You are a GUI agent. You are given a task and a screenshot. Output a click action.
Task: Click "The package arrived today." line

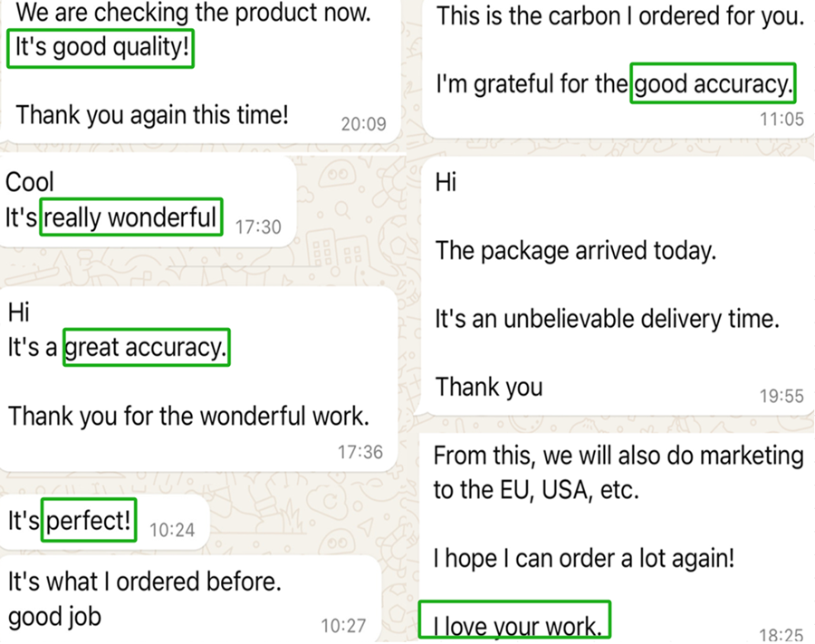click(576, 251)
